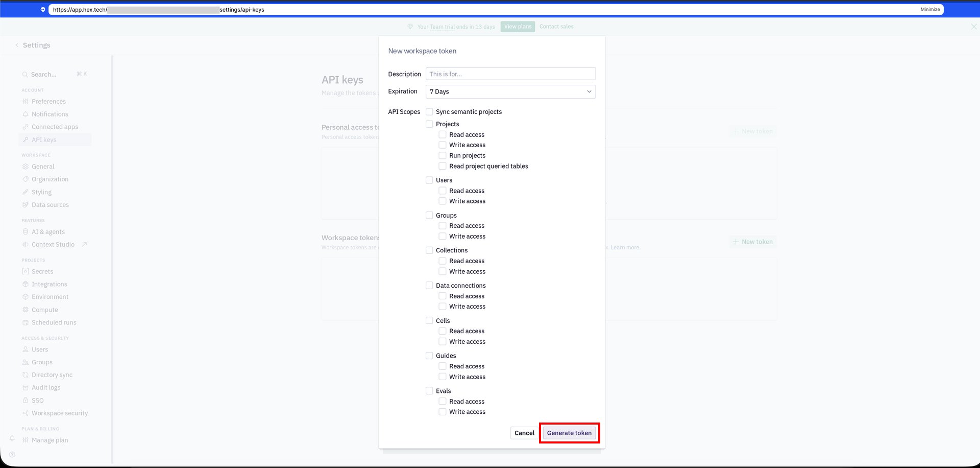Click the SSO lock icon
Image resolution: width=980 pixels, height=468 pixels.
coord(26,401)
